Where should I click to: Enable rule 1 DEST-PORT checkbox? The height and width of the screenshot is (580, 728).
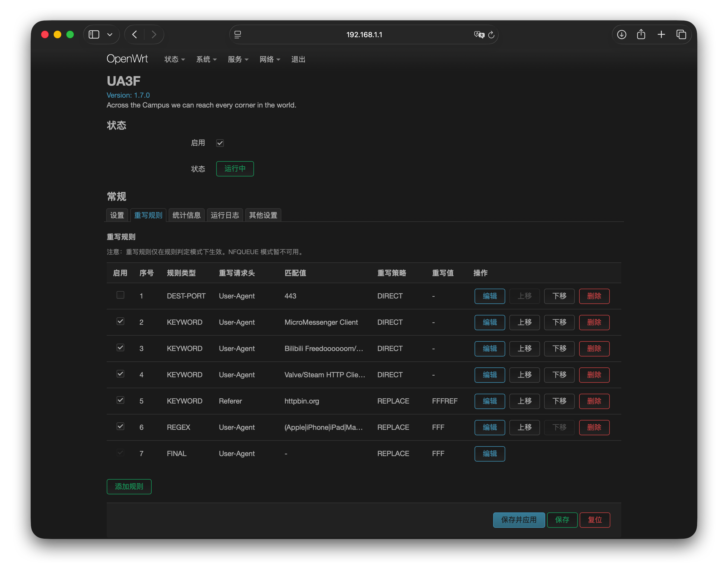(x=120, y=295)
